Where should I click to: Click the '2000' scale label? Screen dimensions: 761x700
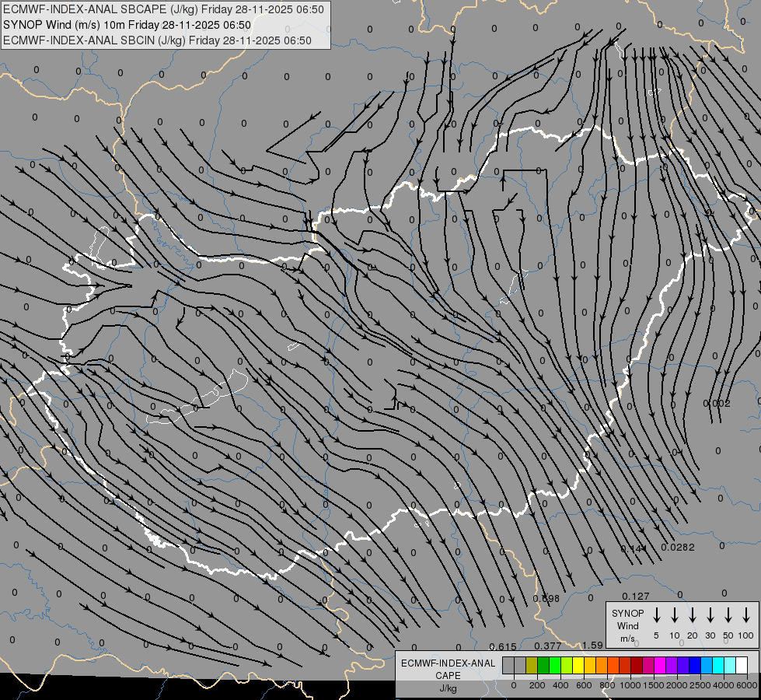click(x=677, y=685)
